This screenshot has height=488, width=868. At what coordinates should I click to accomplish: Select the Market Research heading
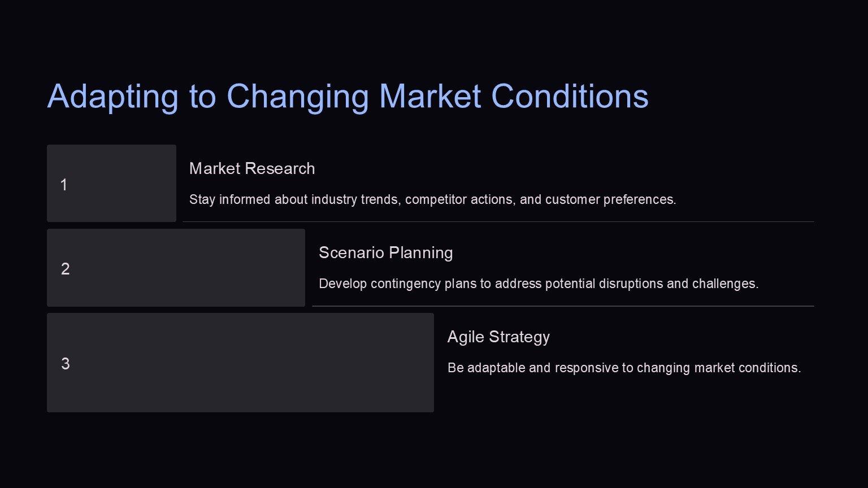click(x=252, y=168)
